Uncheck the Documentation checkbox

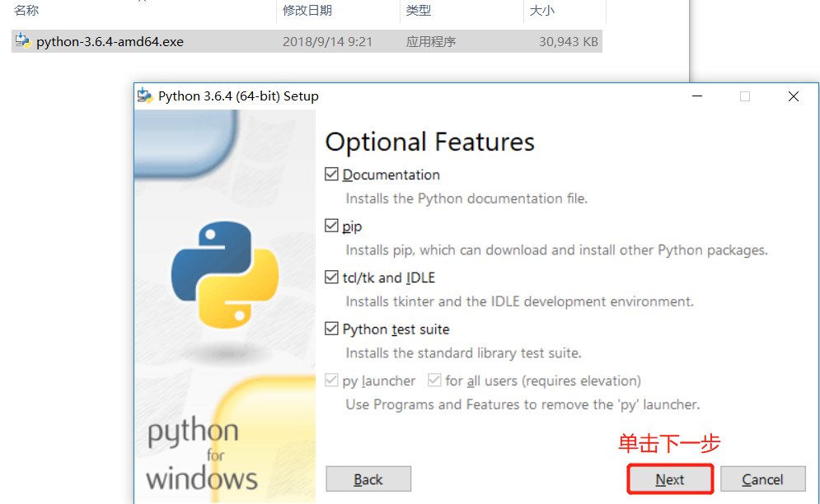pyautogui.click(x=332, y=175)
